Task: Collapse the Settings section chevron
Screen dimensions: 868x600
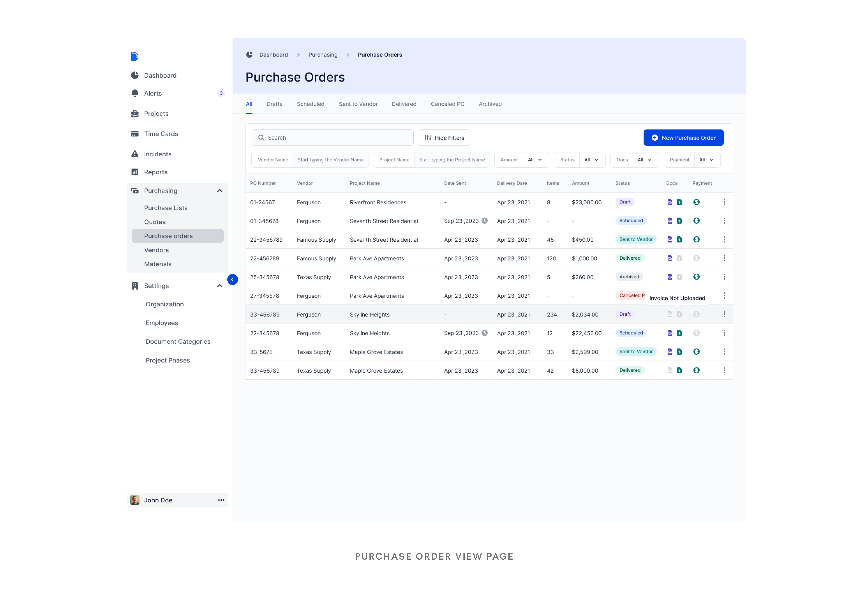Action: 220,286
